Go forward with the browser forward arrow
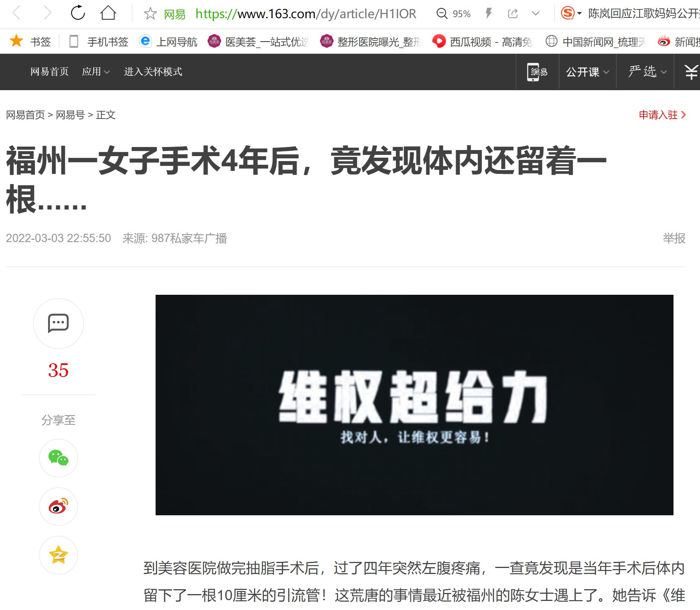Screen dimensions: 700x610 coord(47,13)
